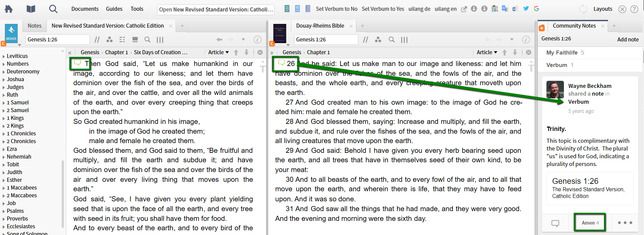Viewport: 644px width, 235px height.
Task: Open the NRSVCE cover panel menu
Action: 20,45
